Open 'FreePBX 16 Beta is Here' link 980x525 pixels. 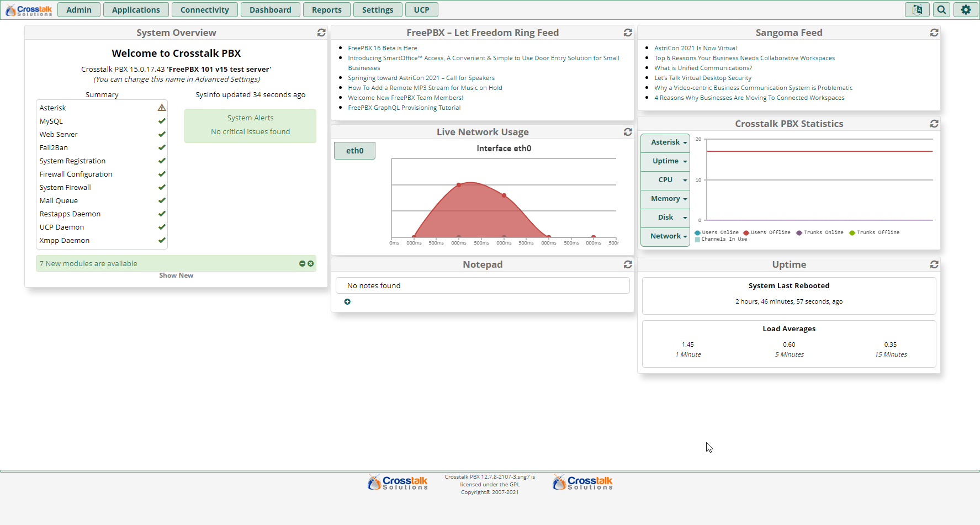(383, 48)
